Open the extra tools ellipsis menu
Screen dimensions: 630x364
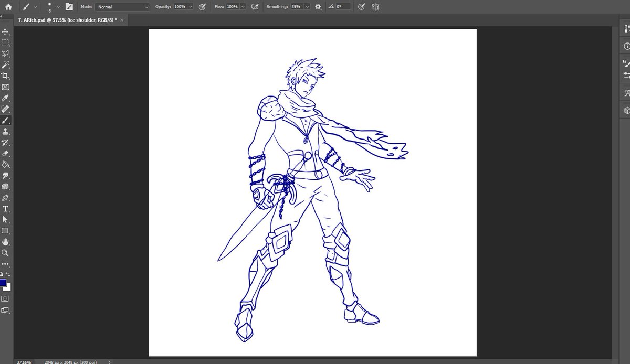[6, 264]
